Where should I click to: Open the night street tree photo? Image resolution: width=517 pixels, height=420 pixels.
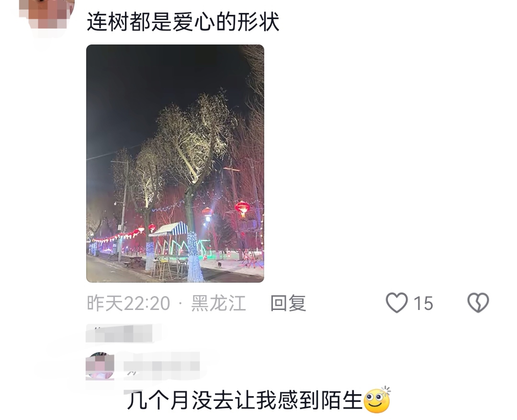pos(175,164)
